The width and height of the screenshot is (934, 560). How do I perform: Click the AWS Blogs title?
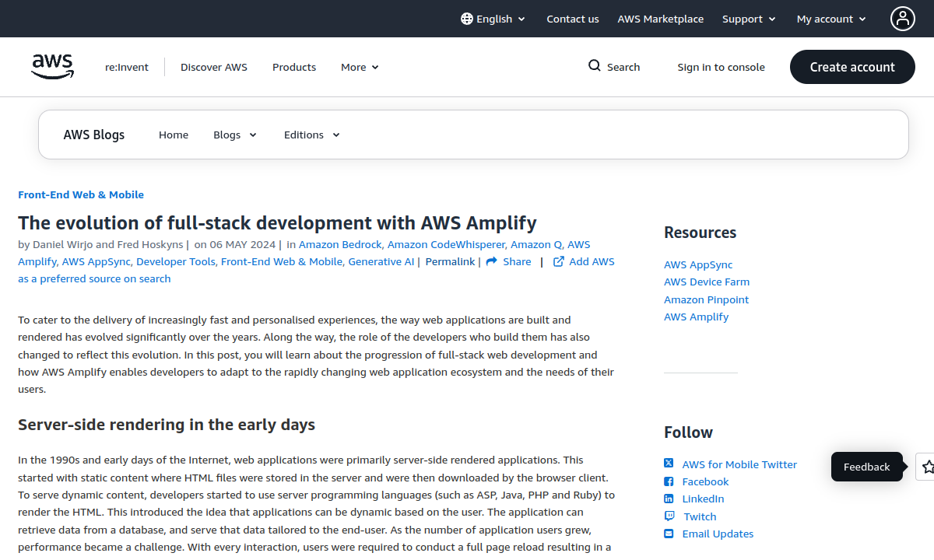point(94,135)
